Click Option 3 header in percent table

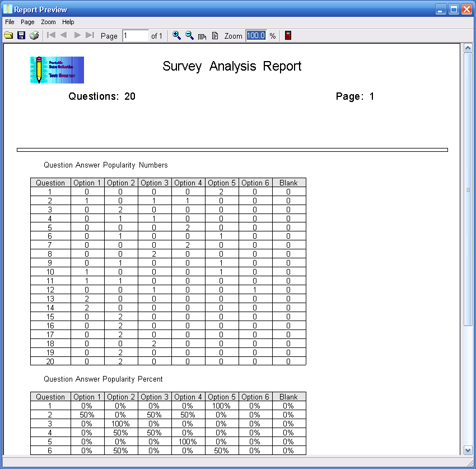tap(154, 397)
